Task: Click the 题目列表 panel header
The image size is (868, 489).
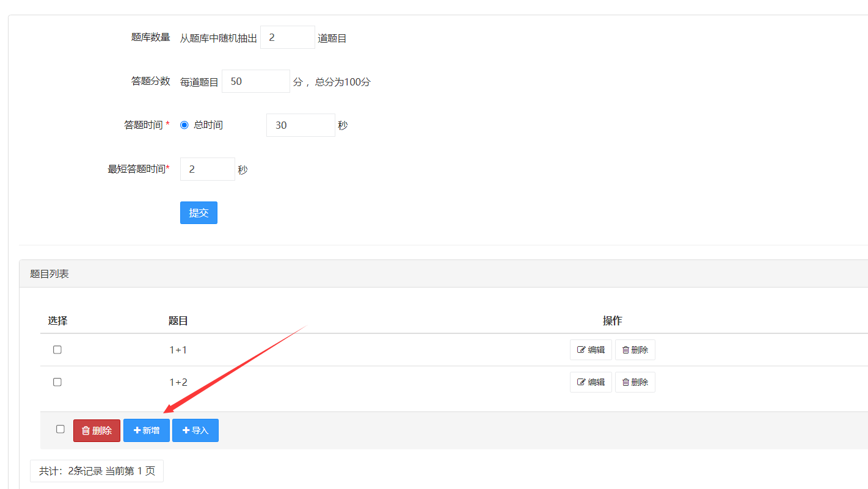Action: click(443, 274)
